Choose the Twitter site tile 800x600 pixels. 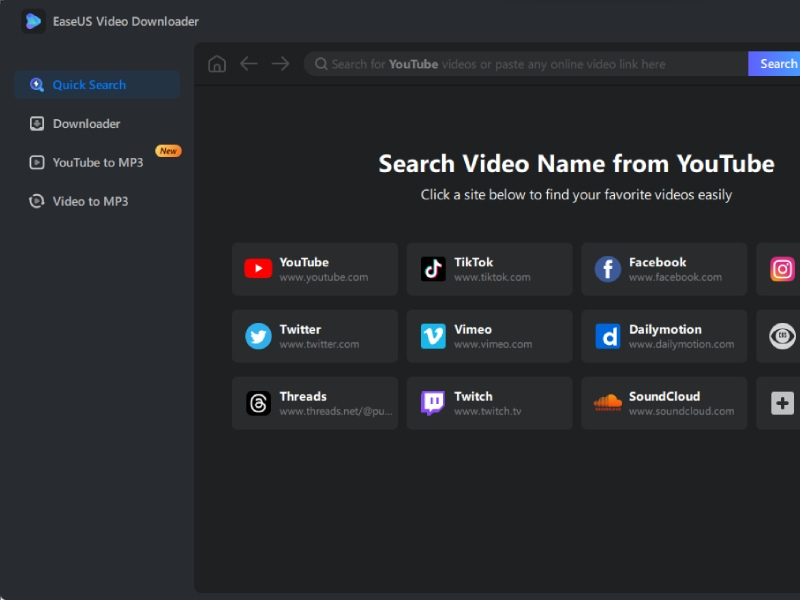coord(314,336)
